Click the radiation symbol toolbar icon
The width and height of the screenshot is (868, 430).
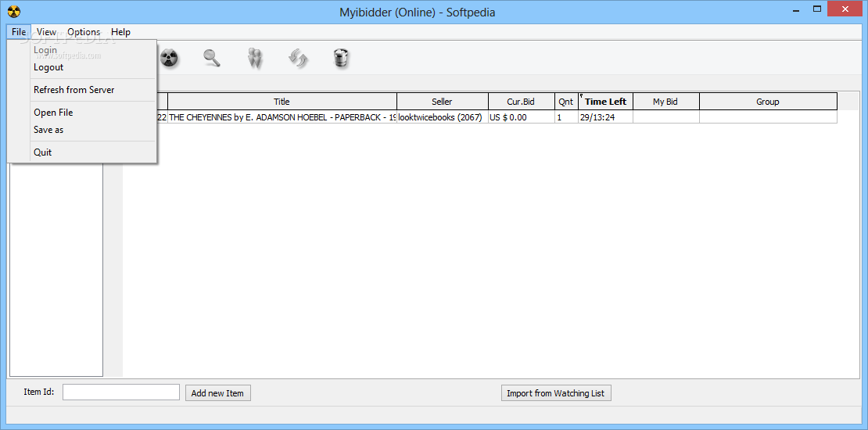click(170, 58)
